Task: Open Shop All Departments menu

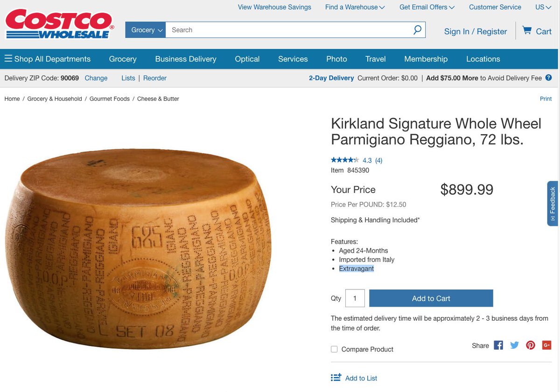Action: point(47,59)
